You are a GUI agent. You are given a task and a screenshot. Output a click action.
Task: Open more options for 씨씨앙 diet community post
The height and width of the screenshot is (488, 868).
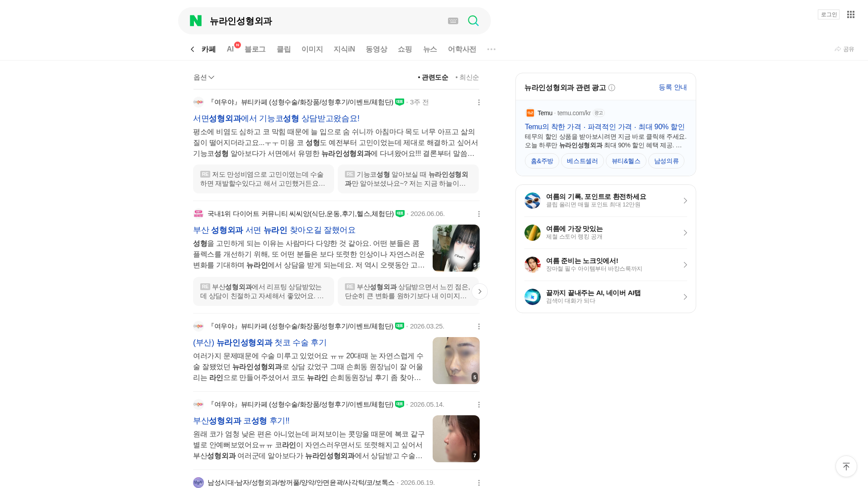point(479,214)
